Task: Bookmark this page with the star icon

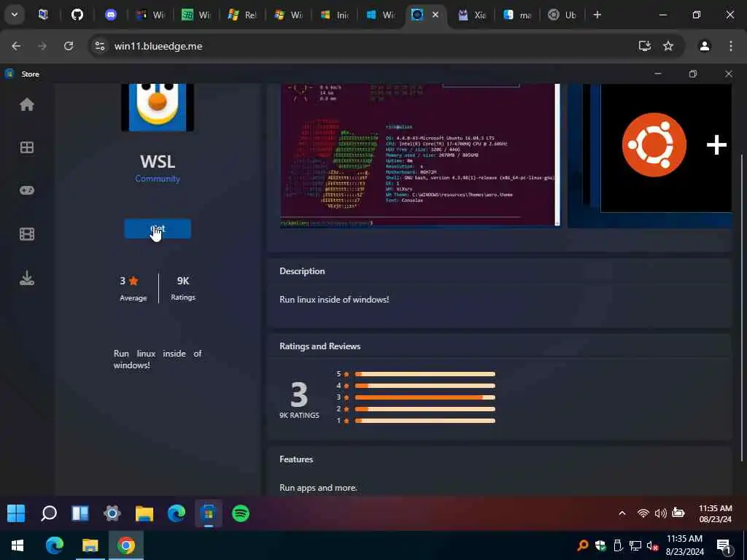Action: (668, 46)
